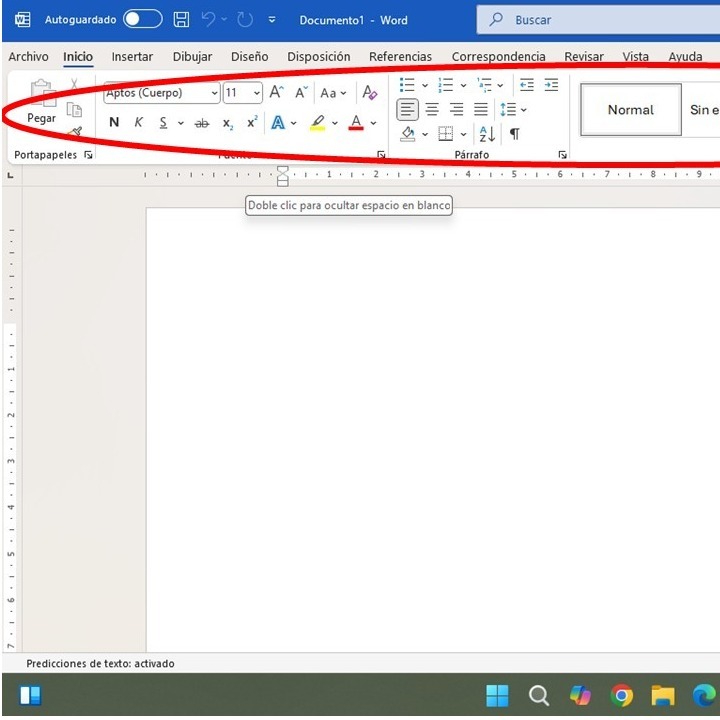Image resolution: width=720 pixels, height=720 pixels.
Task: Click the Bold (N) formatting icon
Action: pyautogui.click(x=114, y=122)
